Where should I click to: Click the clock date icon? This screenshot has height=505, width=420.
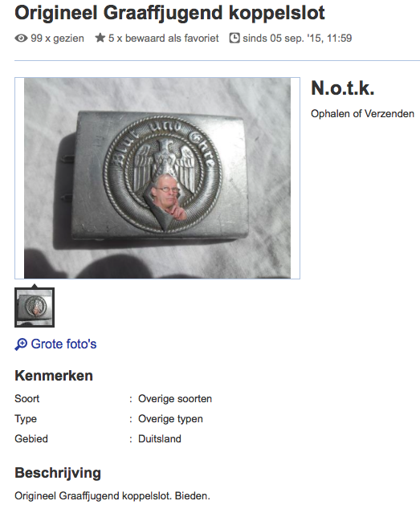pyautogui.click(x=234, y=38)
